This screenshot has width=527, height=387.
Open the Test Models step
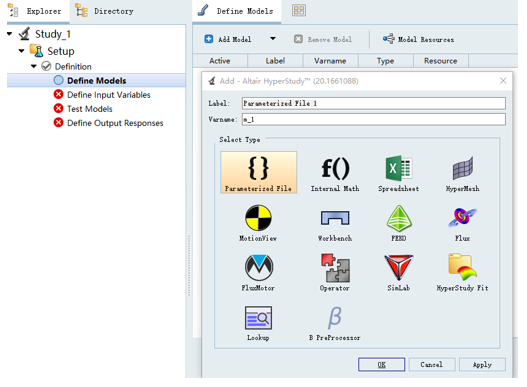coord(90,109)
